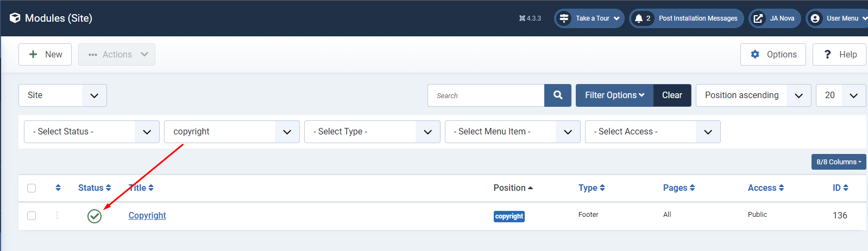Open the Copyright module title link
868x251 pixels.
coord(147,215)
